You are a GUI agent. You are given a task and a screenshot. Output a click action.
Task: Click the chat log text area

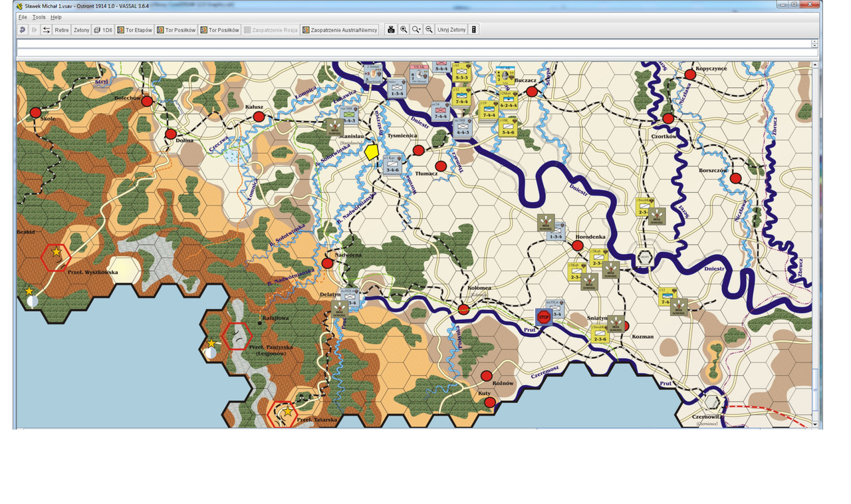pyautogui.click(x=414, y=43)
